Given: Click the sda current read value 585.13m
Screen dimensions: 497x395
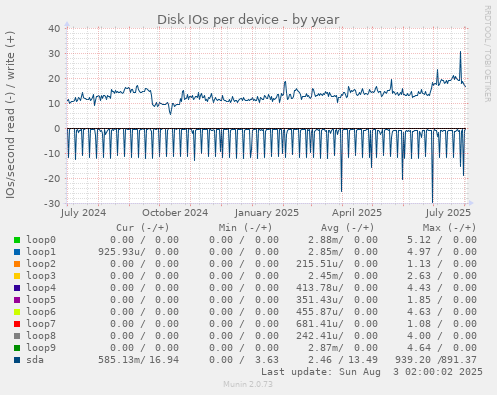Looking at the screenshot, I should click(119, 360).
